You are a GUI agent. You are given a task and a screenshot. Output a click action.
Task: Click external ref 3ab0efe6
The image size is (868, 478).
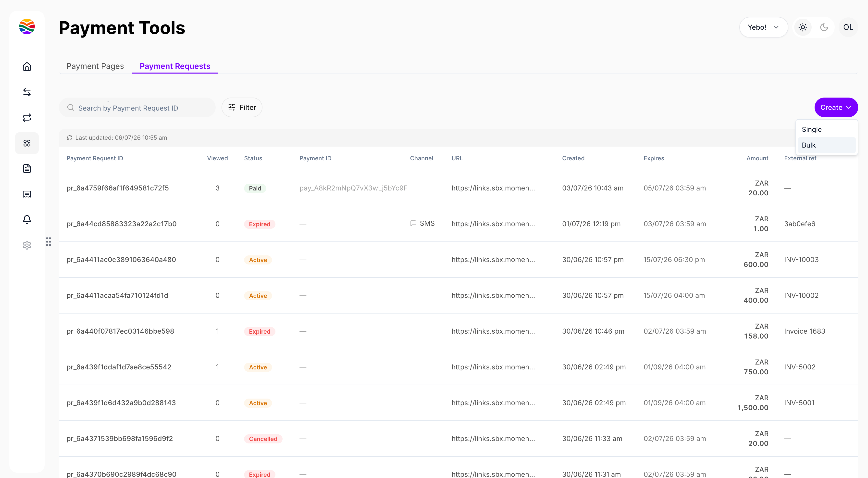(x=800, y=224)
